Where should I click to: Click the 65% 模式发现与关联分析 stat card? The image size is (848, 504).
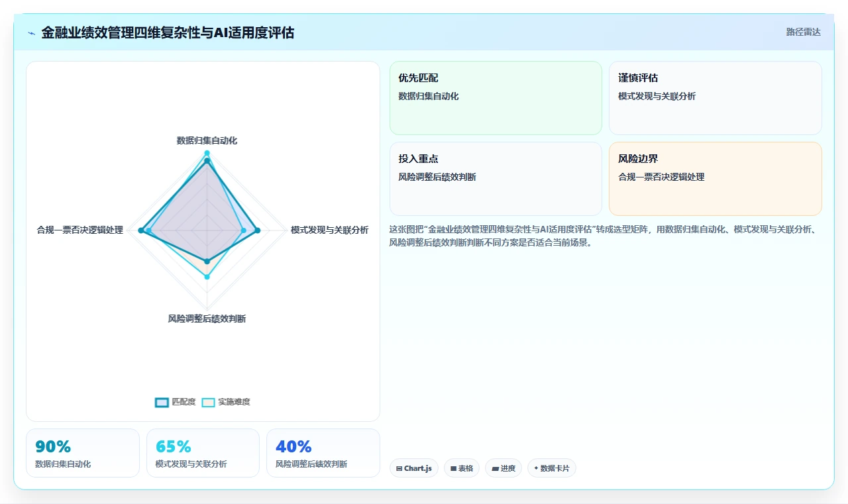pyautogui.click(x=203, y=453)
